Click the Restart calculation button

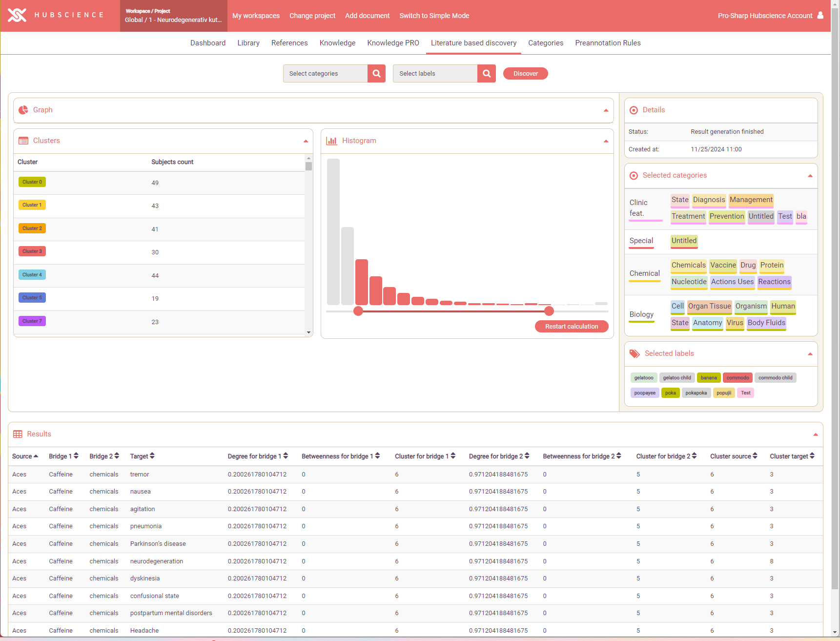tap(571, 327)
